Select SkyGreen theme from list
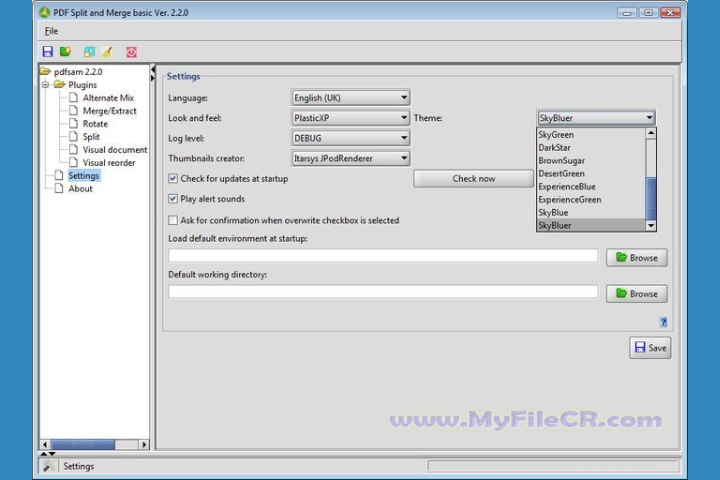The image size is (720, 480). coord(591,135)
